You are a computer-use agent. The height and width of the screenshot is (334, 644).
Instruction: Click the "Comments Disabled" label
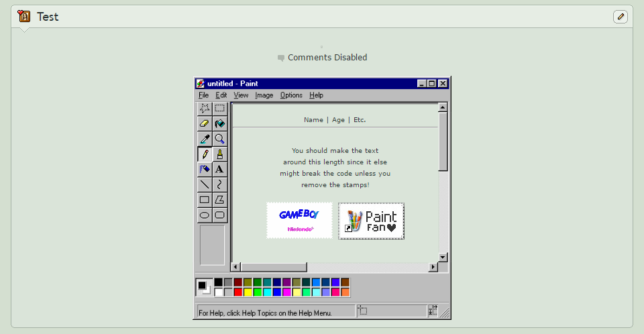click(x=327, y=58)
